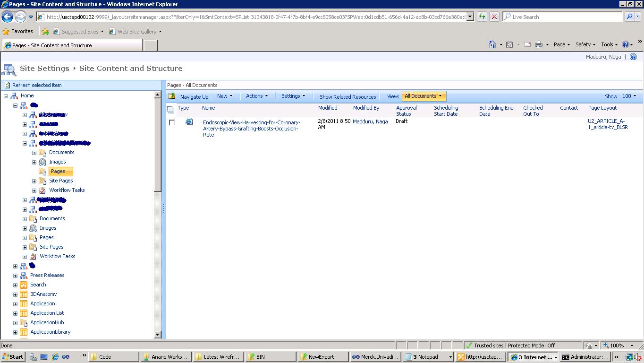
Task: Click the Live Search magnifier icon
Action: [x=629, y=17]
